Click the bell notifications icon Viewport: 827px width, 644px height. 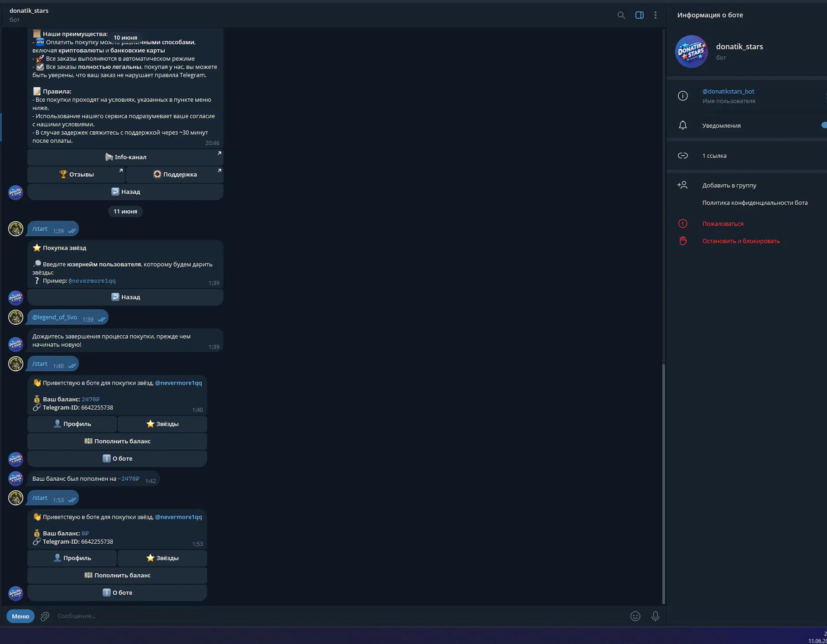[x=683, y=125]
